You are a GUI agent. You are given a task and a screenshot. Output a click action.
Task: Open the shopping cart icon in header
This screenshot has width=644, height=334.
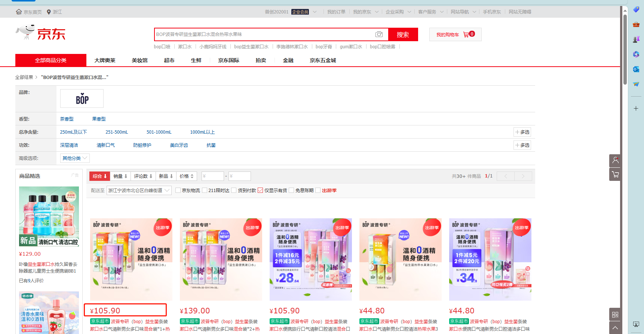point(466,34)
